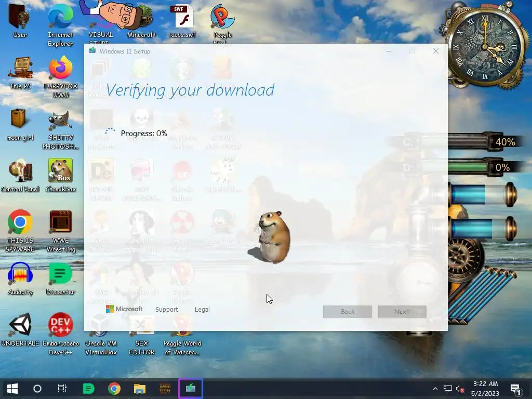Click the Microsoft logo in Setup
The image size is (532, 399).
point(124,309)
